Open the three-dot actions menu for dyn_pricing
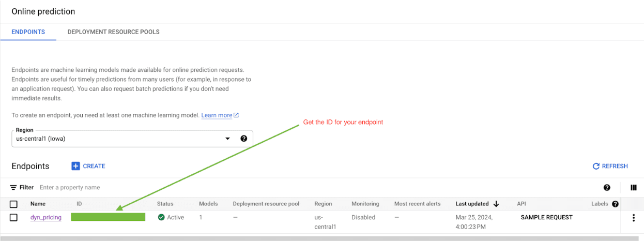 point(633,218)
